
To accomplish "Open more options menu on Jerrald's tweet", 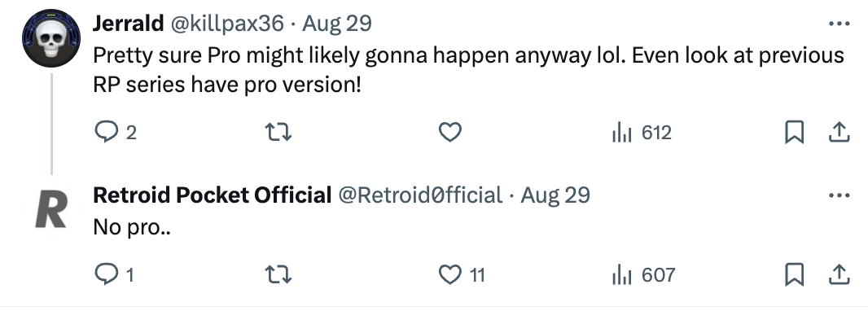I will coord(840,24).
